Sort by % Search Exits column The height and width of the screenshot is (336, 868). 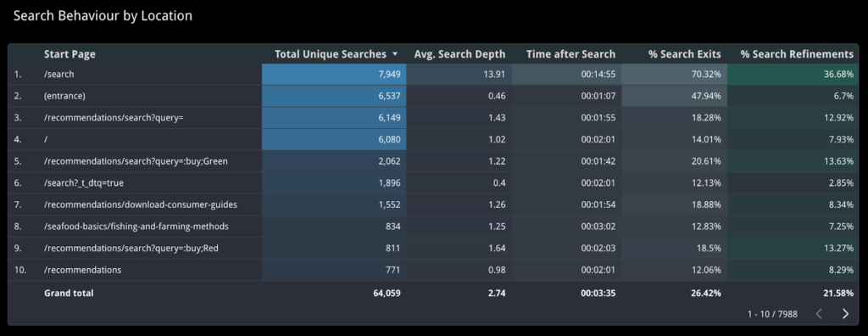[685, 53]
